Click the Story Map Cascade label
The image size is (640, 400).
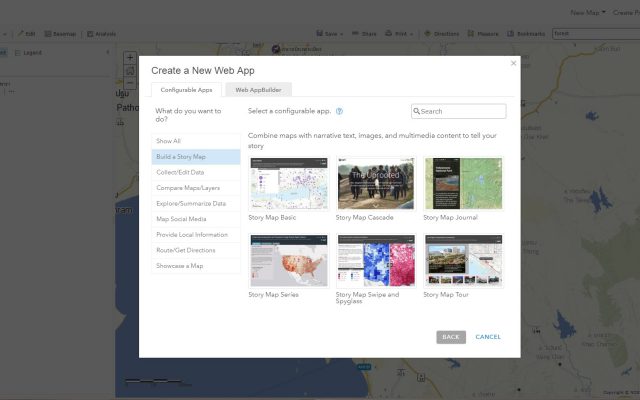point(364,218)
